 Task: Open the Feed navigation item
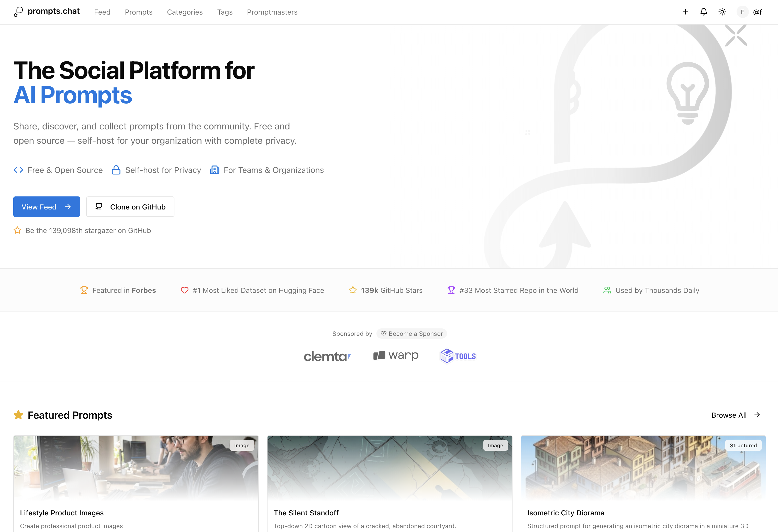[x=102, y=12]
